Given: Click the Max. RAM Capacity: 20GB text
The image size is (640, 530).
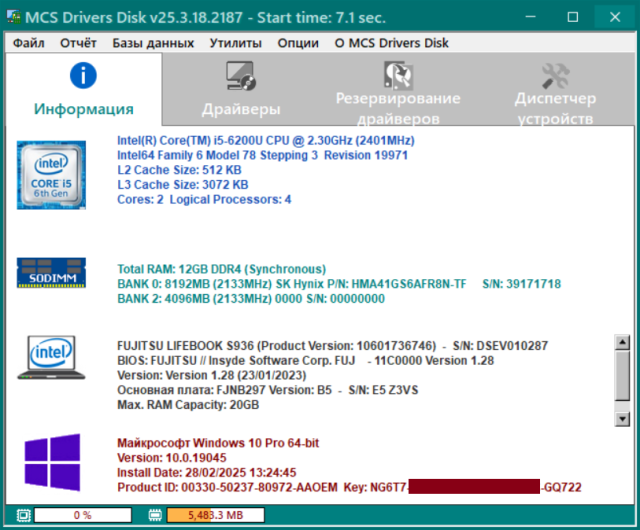Looking at the screenshot, I should click(x=188, y=405).
